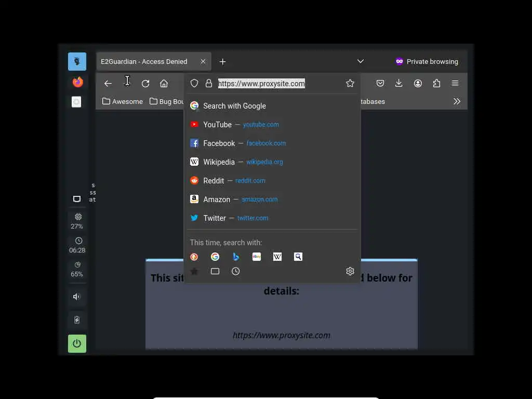Select the Amazon suggestion row
The image size is (532, 399).
pyautogui.click(x=272, y=199)
